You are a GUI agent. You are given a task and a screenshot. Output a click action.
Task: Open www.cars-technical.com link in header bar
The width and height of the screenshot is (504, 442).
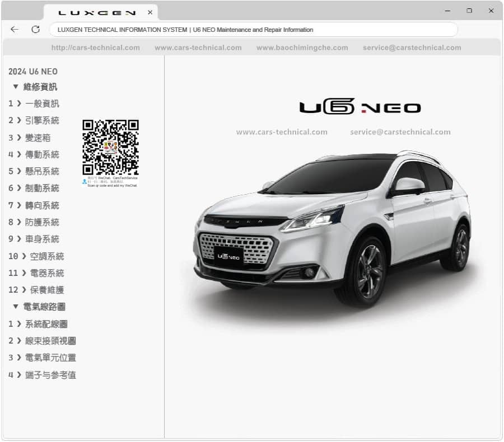[x=198, y=48]
